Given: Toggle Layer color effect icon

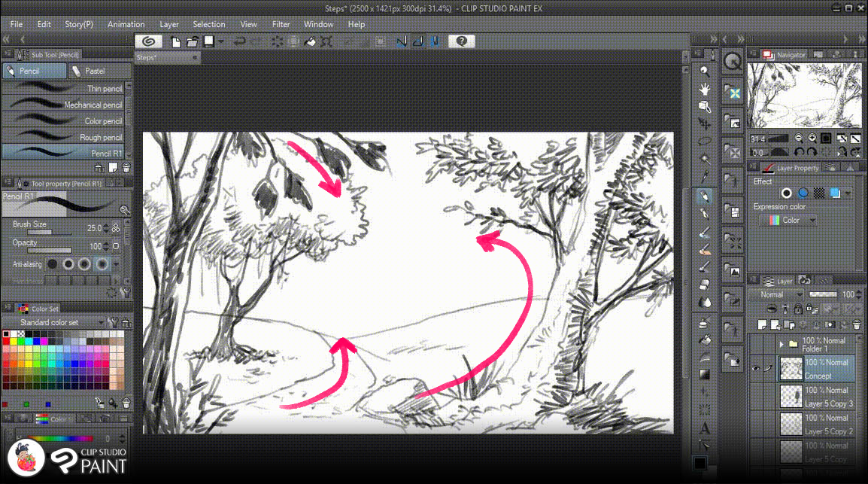Looking at the screenshot, I should pyautogui.click(x=835, y=193).
